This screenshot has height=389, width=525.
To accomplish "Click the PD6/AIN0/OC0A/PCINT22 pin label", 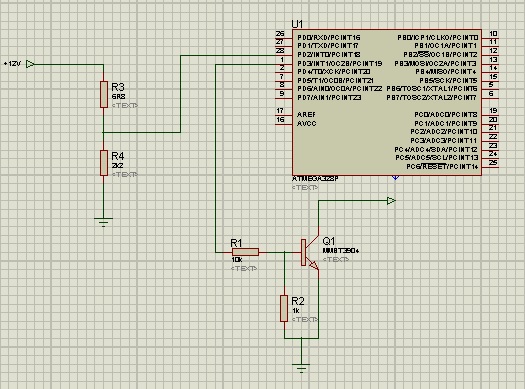I will (x=340, y=89).
